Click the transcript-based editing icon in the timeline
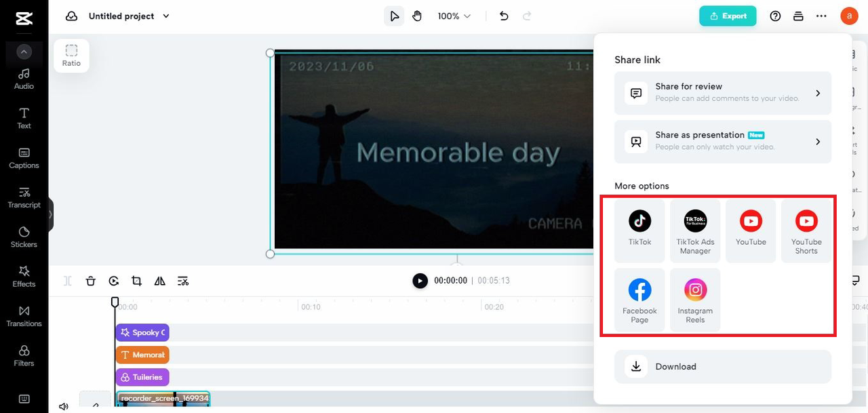This screenshot has height=413, width=868. 182,281
